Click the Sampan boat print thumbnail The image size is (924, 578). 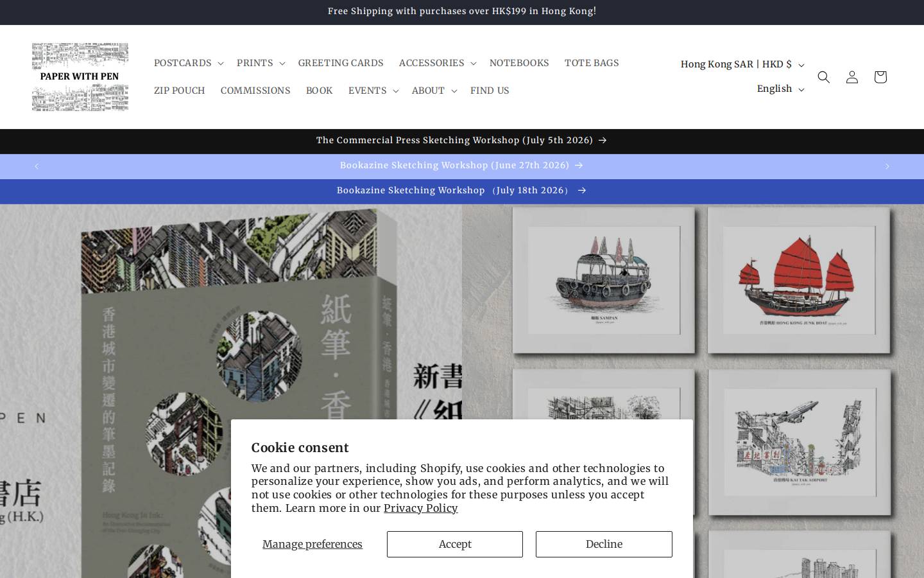point(604,279)
